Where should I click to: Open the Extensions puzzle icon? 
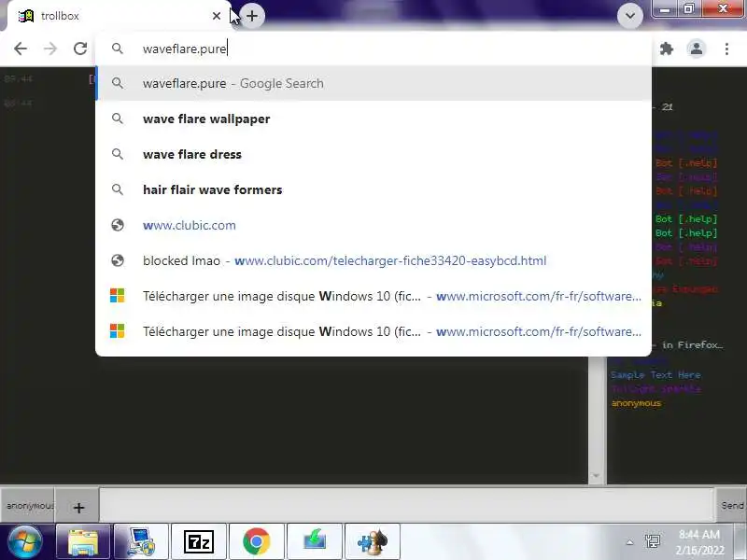(667, 49)
